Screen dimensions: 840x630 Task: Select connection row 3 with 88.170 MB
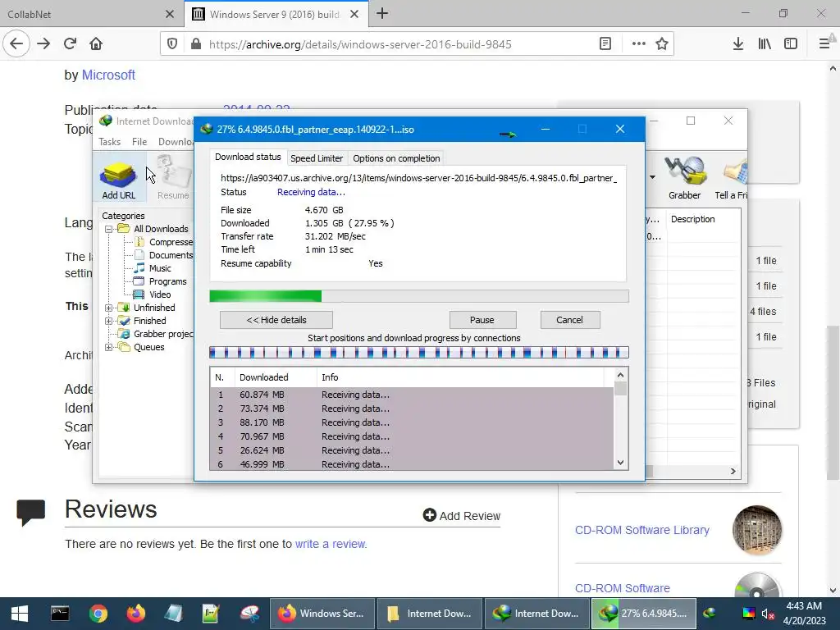pyautogui.click(x=412, y=422)
